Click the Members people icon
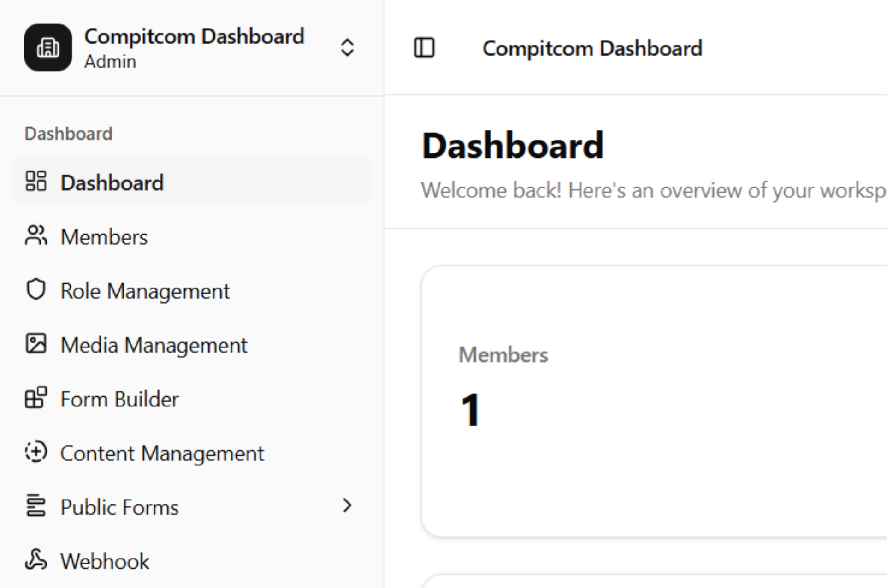Screen dimensions: 887x588 (x=36, y=235)
